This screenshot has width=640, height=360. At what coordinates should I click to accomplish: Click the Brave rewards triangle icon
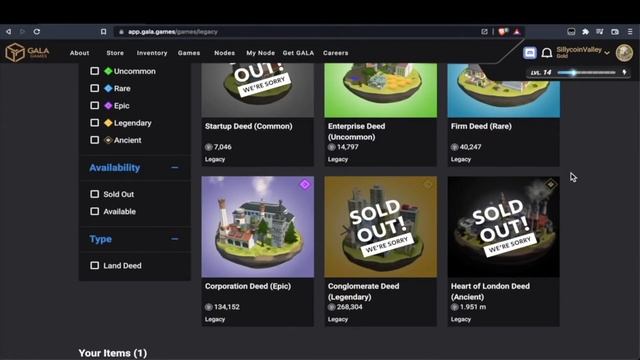517,31
